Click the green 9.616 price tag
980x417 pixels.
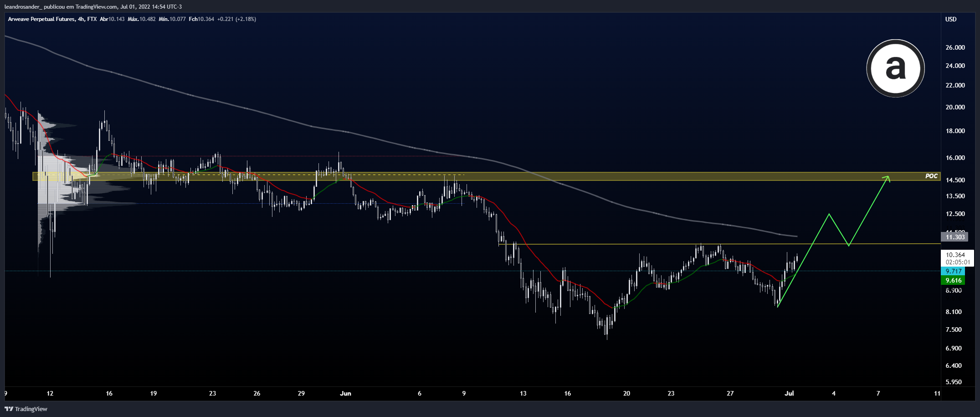[953, 280]
